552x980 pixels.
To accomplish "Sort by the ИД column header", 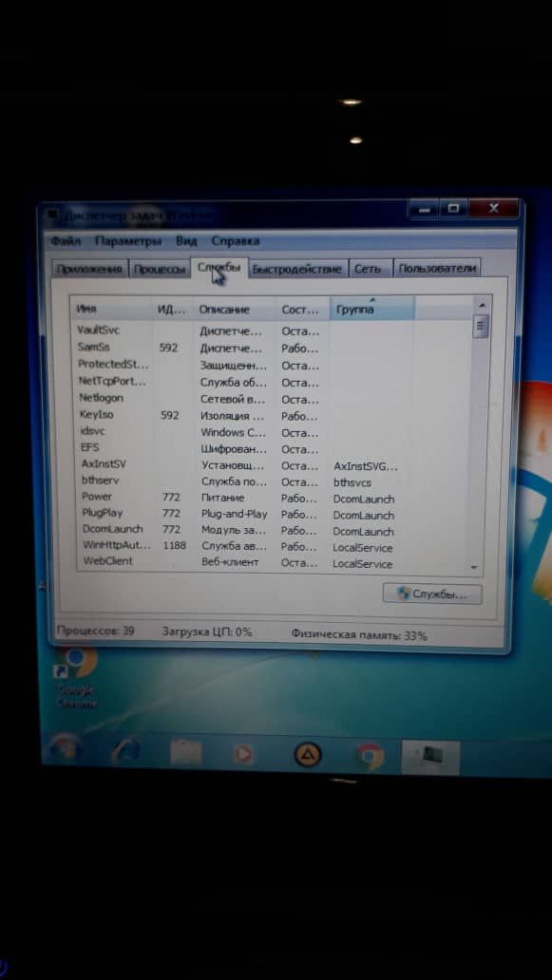I will [x=171, y=309].
